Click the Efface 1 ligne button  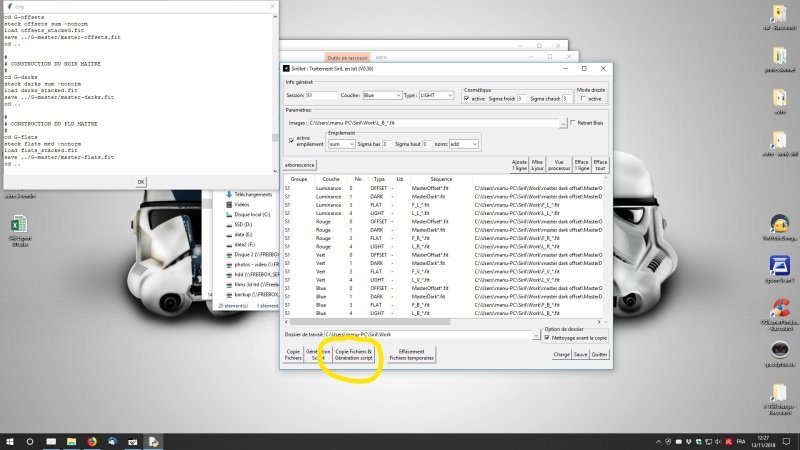582,165
